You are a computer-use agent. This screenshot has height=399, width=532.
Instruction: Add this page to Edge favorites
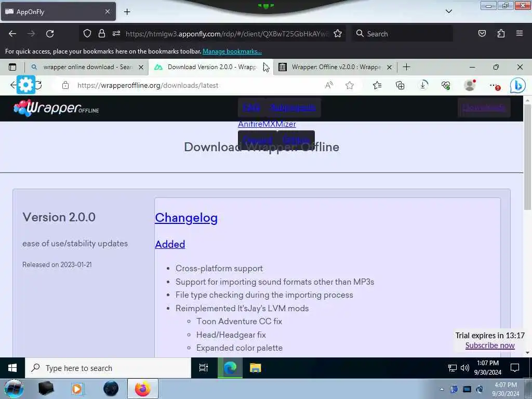coord(350,86)
